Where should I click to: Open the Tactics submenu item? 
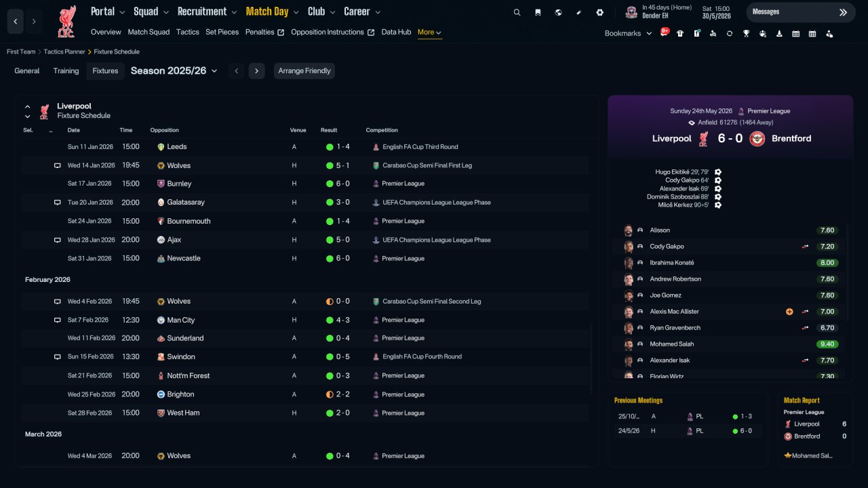tap(188, 32)
